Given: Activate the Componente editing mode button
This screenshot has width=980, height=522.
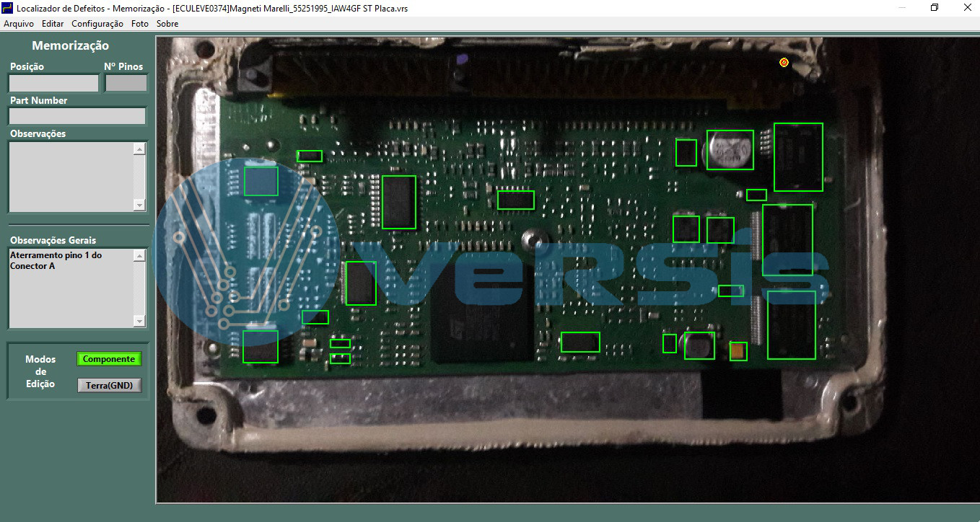Looking at the screenshot, I should pos(109,359).
